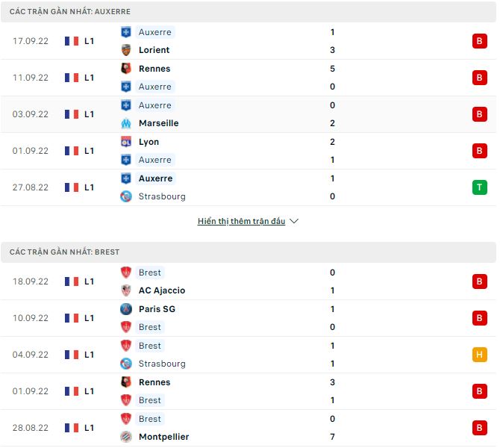
Task: Click the Montpellier club crest icon
Action: pos(126,437)
